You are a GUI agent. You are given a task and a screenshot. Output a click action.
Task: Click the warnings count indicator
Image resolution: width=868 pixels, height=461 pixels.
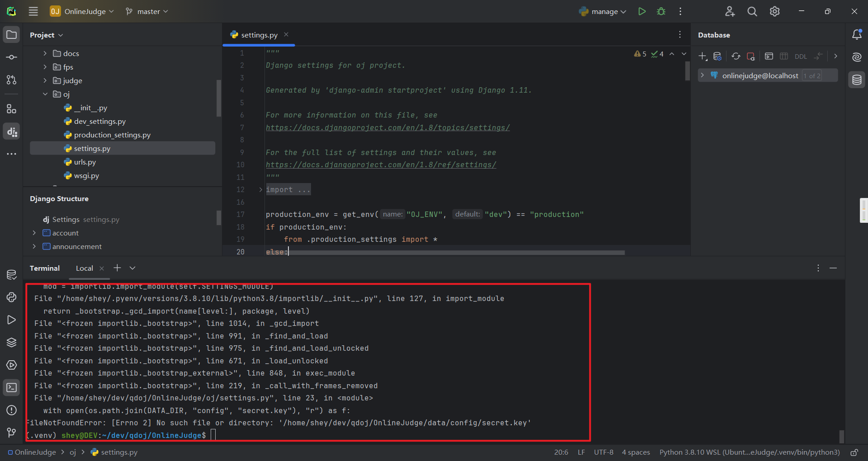(640, 54)
